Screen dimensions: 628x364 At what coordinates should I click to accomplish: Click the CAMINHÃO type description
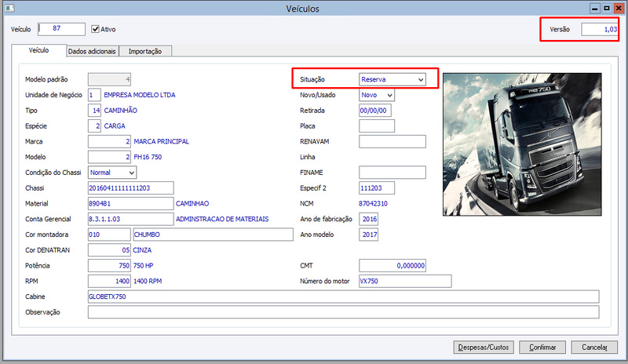[x=120, y=111]
